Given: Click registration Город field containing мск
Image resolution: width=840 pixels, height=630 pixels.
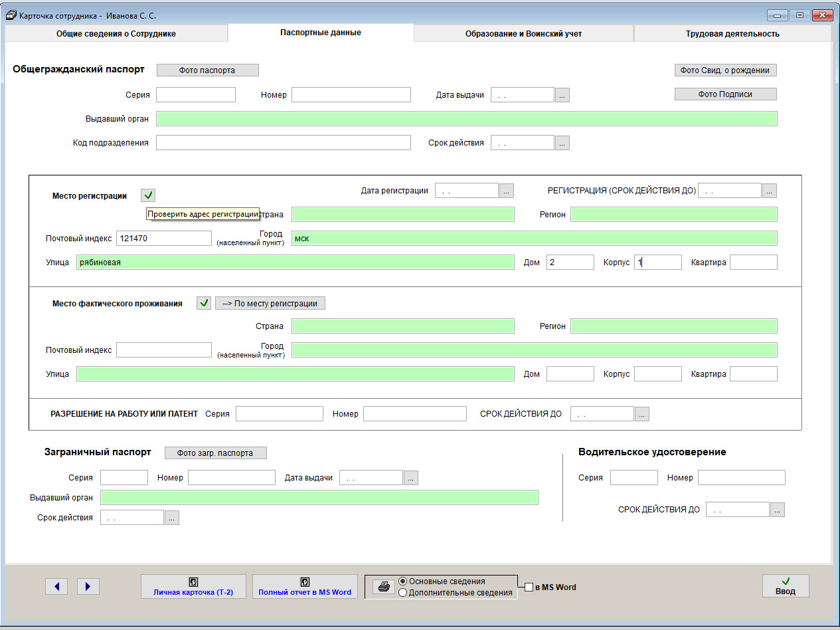Looking at the screenshot, I should 535,239.
